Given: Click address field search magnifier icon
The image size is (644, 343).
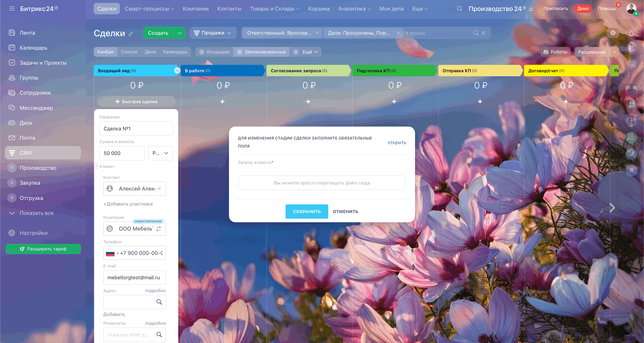Looking at the screenshot, I should [159, 302].
